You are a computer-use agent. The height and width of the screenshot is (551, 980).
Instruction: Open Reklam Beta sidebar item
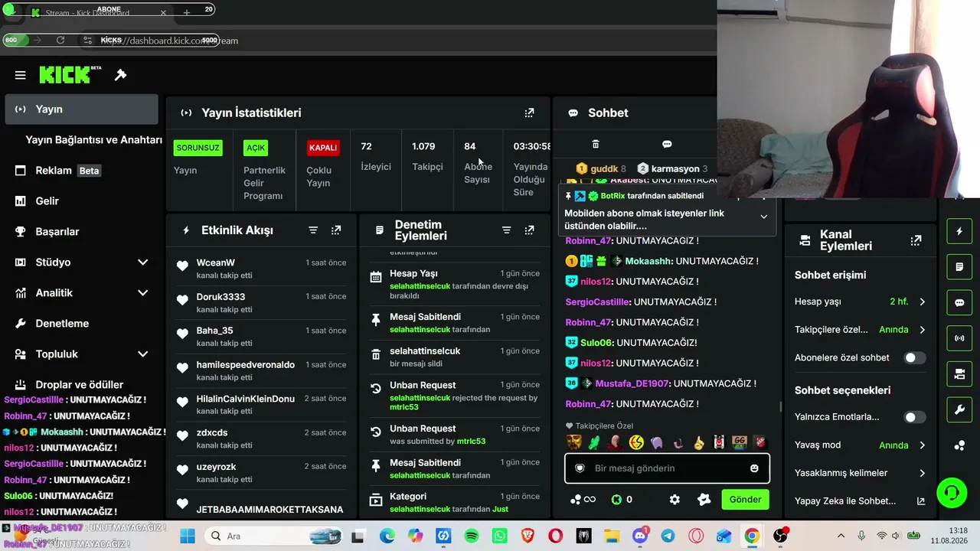(x=82, y=171)
